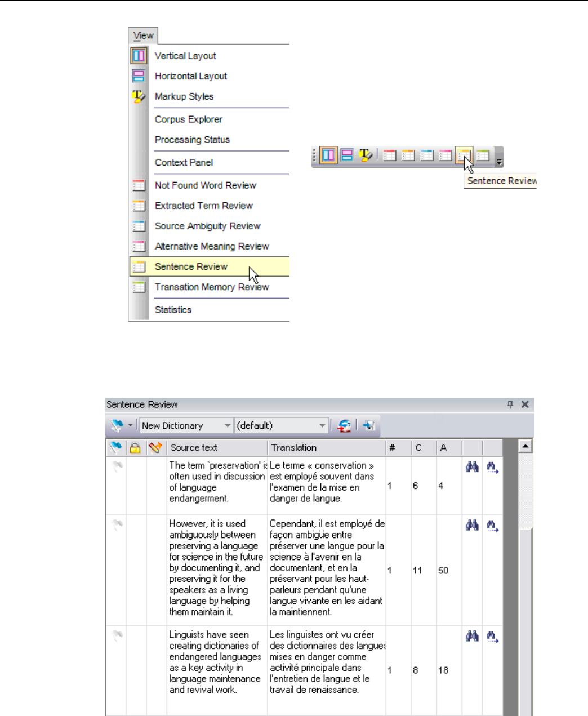Open the View menu header
Screen dimensions: 588x716
pos(144,35)
